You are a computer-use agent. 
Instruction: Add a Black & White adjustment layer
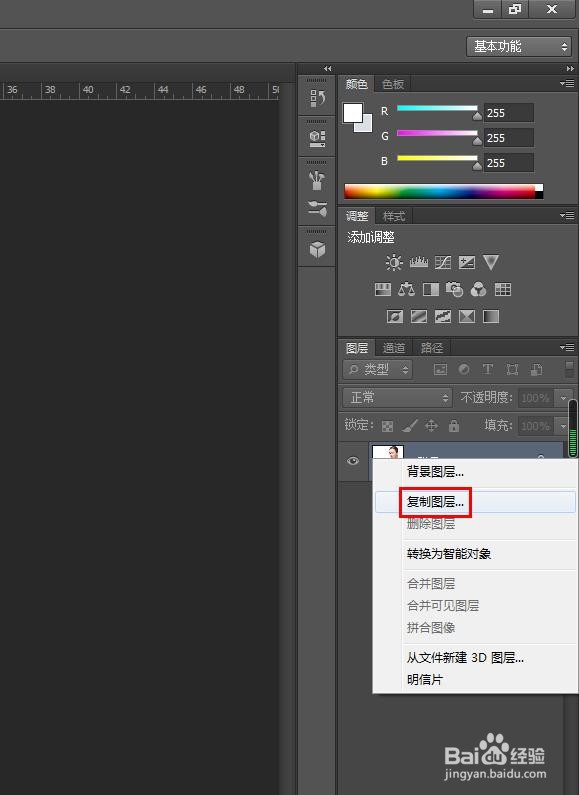click(x=431, y=290)
